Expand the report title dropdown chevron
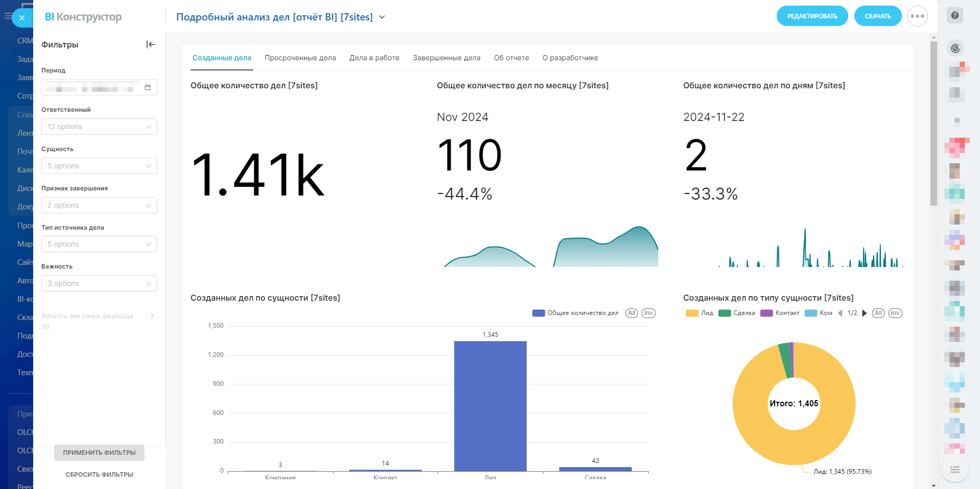 point(382,17)
